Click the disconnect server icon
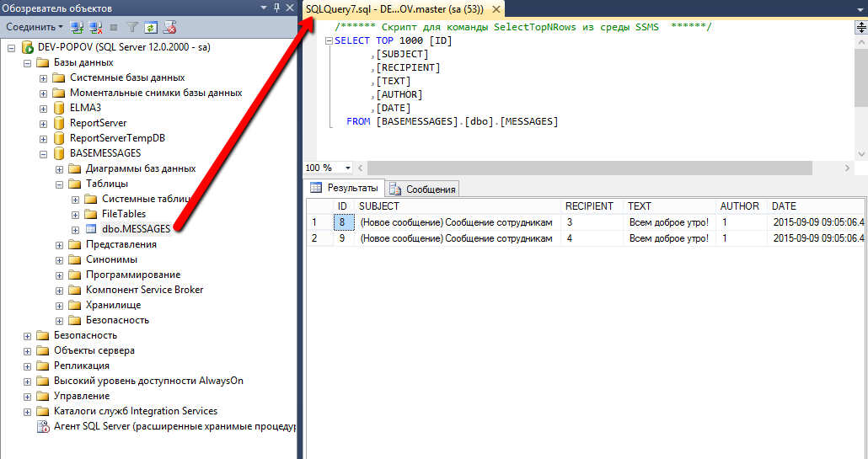Viewport: 868px width, 459px height. (95, 27)
